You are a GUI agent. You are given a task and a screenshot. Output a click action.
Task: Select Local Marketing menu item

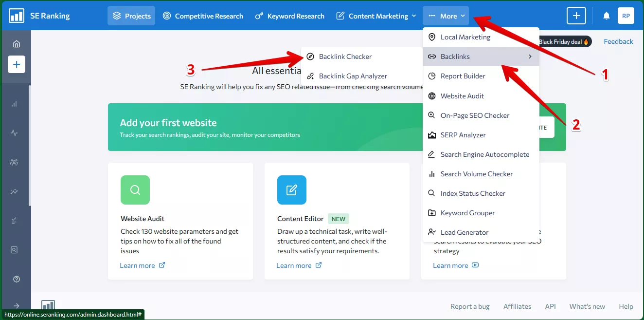point(481,37)
